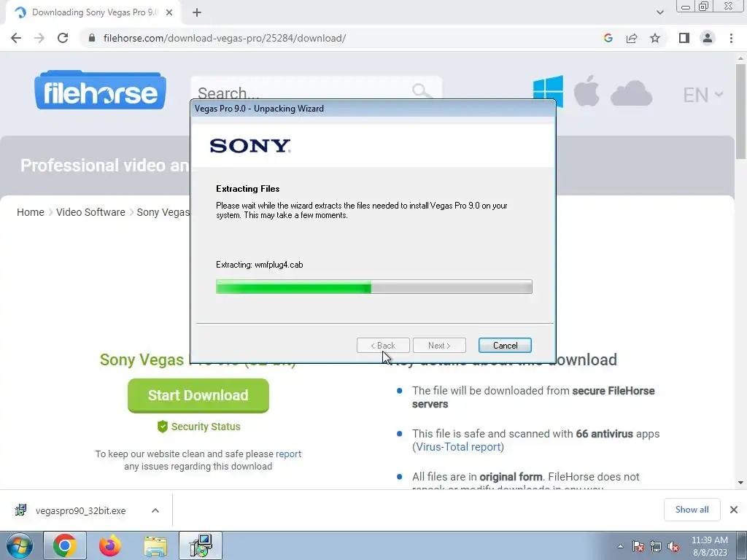Open Windows Explorer from taskbar
Image resolution: width=747 pixels, height=560 pixels.
tap(155, 545)
